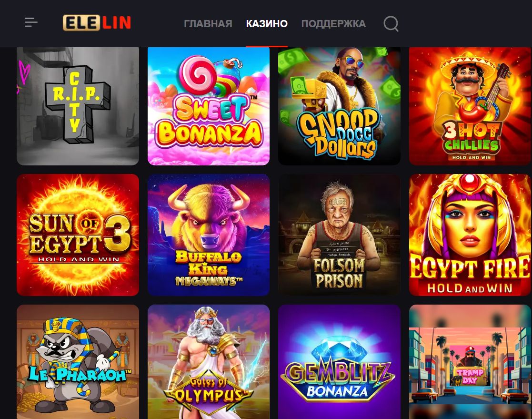This screenshot has width=532, height=419.
Task: Go to the ГЛАВНАЯ tab
Action: pos(208,23)
